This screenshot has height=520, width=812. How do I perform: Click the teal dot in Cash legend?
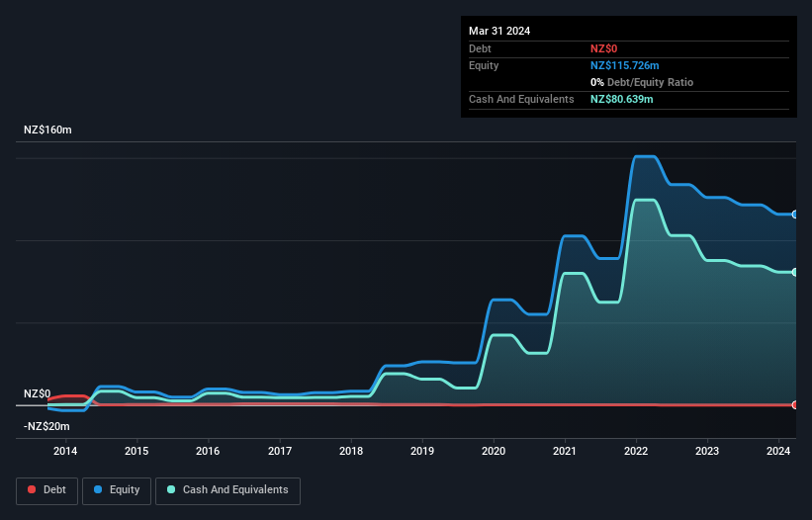click(171, 489)
